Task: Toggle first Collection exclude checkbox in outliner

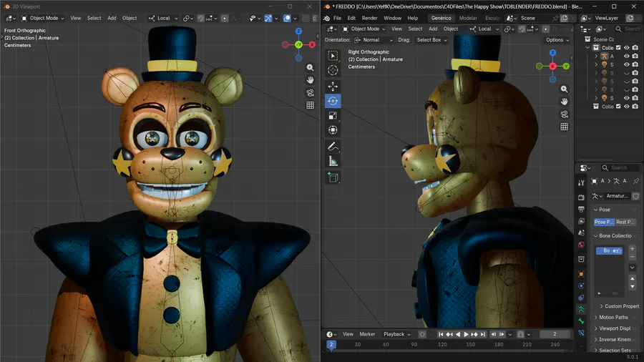Action: coord(618,48)
